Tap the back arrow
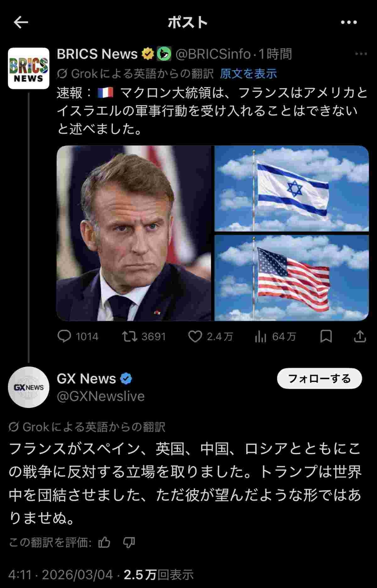 (x=21, y=22)
